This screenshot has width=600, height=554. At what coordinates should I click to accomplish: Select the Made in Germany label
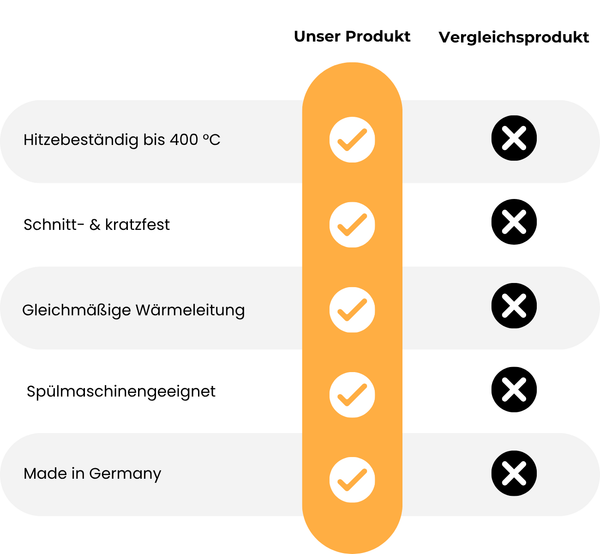pos(92,474)
